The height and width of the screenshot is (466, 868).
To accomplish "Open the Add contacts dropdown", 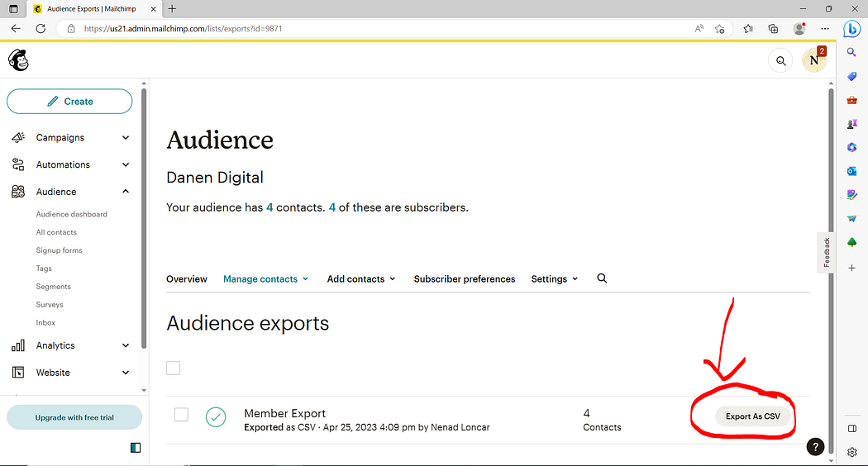I will pyautogui.click(x=361, y=279).
